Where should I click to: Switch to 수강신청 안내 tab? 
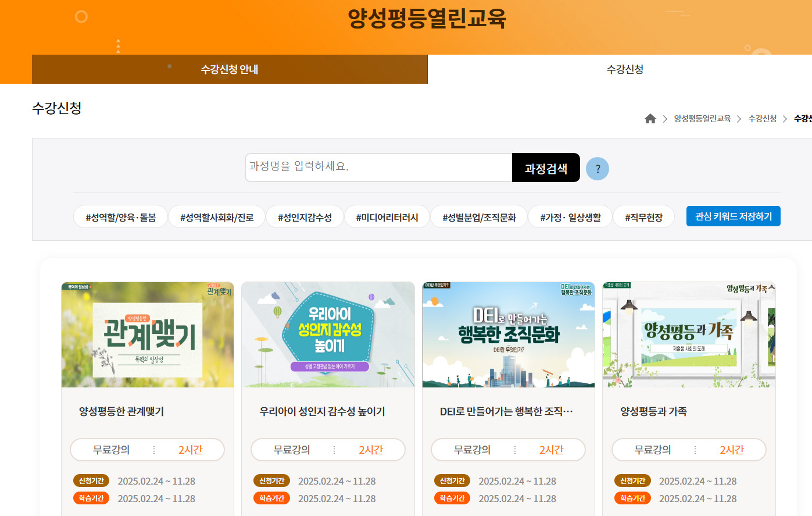[x=230, y=69]
